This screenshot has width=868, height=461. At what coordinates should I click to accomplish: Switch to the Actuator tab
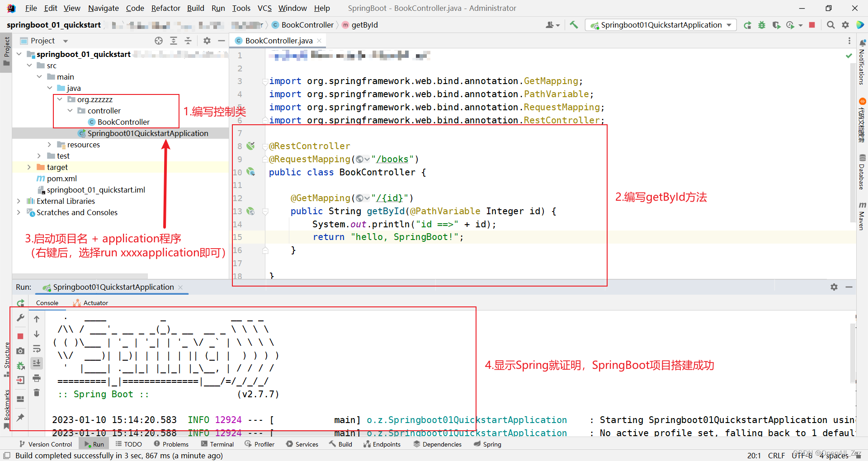click(90, 303)
